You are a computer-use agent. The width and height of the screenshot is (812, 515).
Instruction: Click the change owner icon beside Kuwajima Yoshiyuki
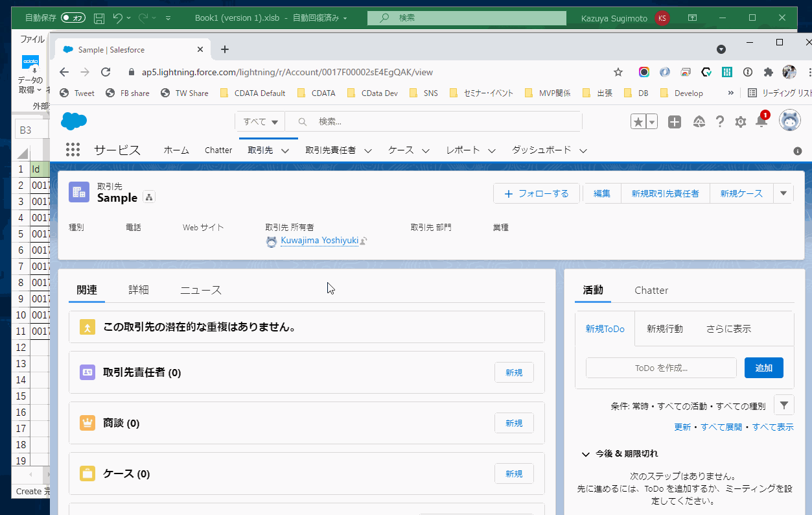pyautogui.click(x=364, y=241)
